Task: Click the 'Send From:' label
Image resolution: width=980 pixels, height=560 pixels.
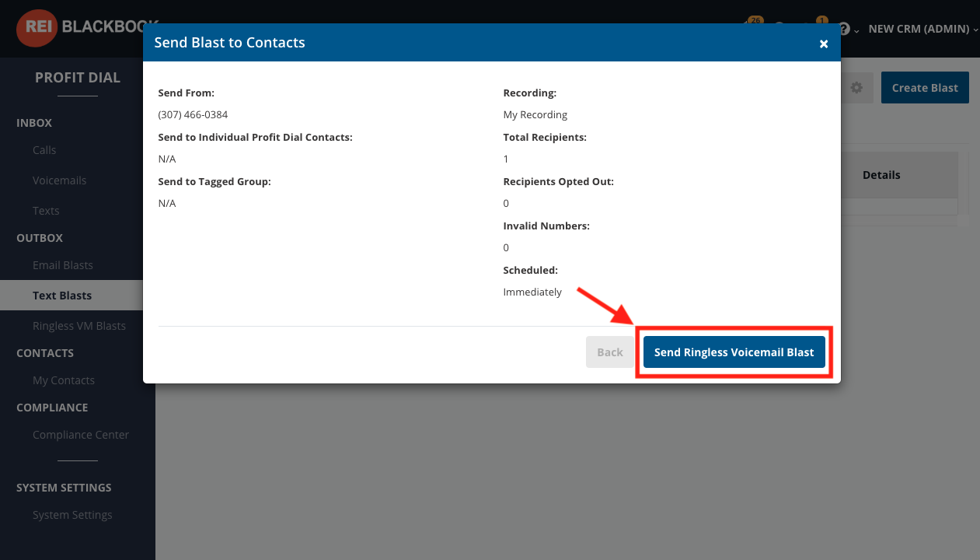Action: (186, 93)
